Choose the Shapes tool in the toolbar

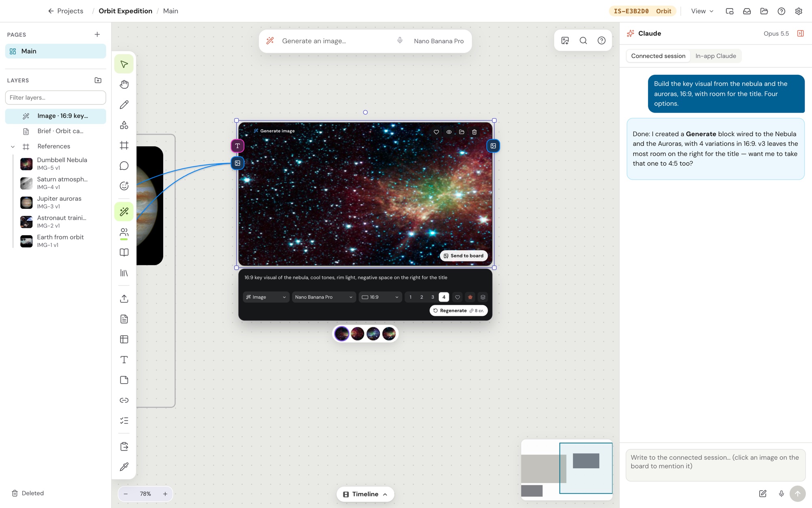(124, 125)
